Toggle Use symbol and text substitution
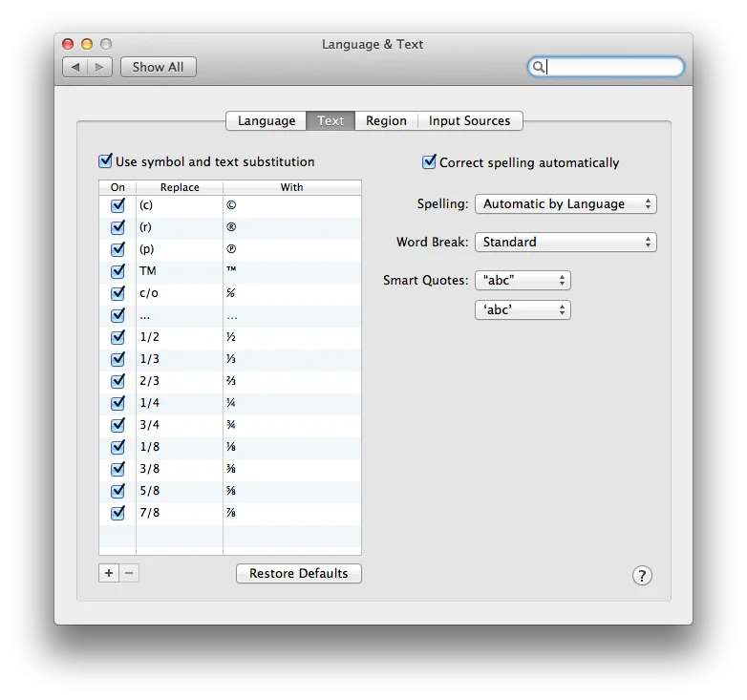Viewport: 747px width, 700px height. click(x=105, y=161)
